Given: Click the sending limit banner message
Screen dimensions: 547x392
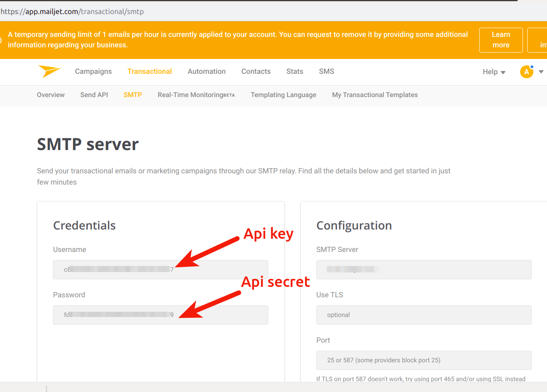Looking at the screenshot, I should tap(238, 40).
